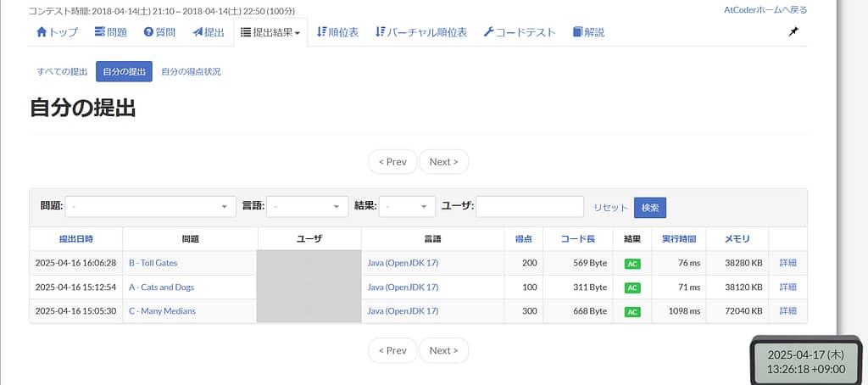
Task: Select the すべての提出 subtab
Action: tap(62, 71)
